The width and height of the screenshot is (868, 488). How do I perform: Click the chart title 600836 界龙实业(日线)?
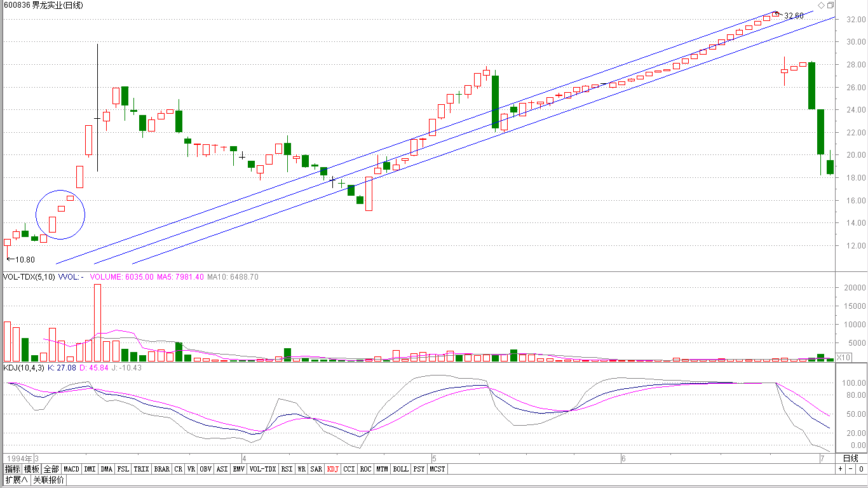(x=43, y=5)
